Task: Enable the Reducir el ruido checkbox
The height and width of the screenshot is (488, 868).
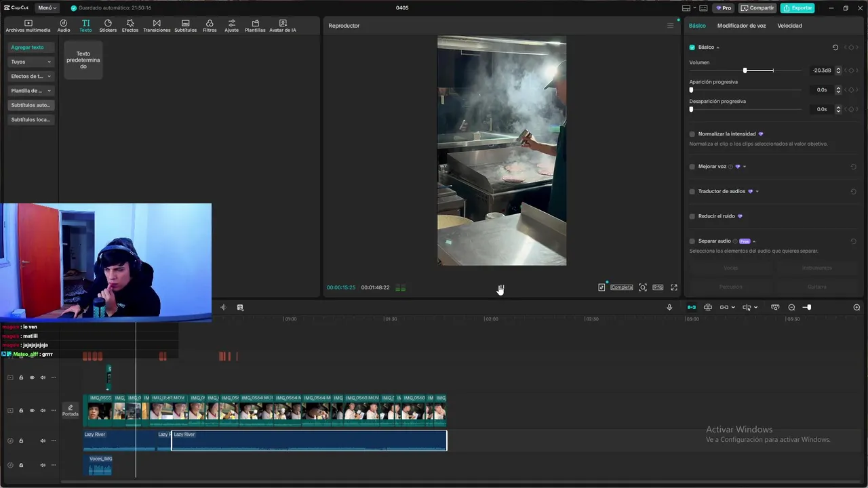Action: point(692,216)
